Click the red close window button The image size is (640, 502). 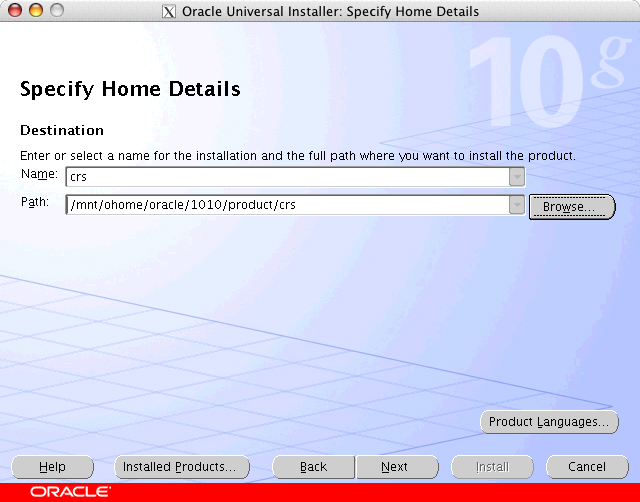click(14, 11)
